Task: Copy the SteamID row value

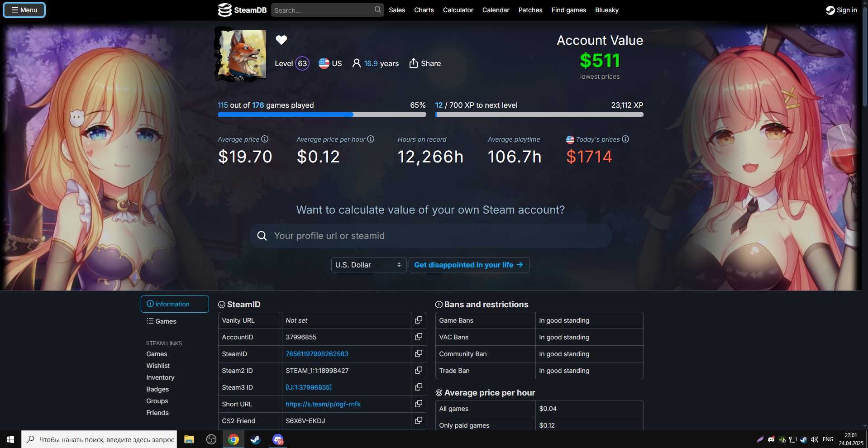Action: [419, 353]
